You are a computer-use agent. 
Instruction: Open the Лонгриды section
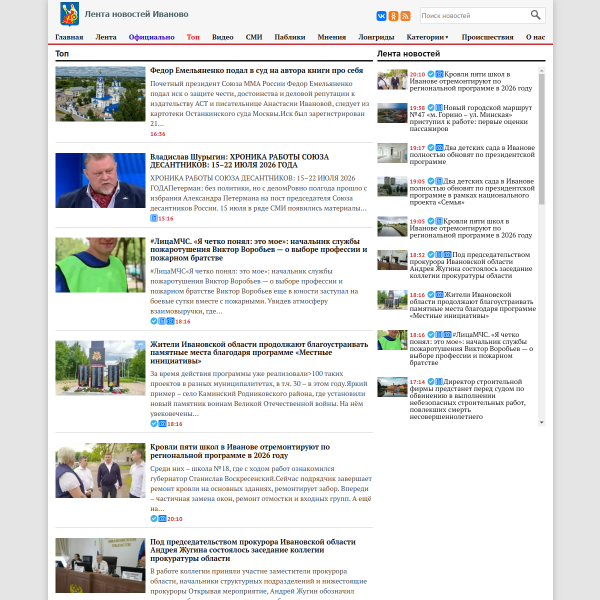tap(376, 37)
